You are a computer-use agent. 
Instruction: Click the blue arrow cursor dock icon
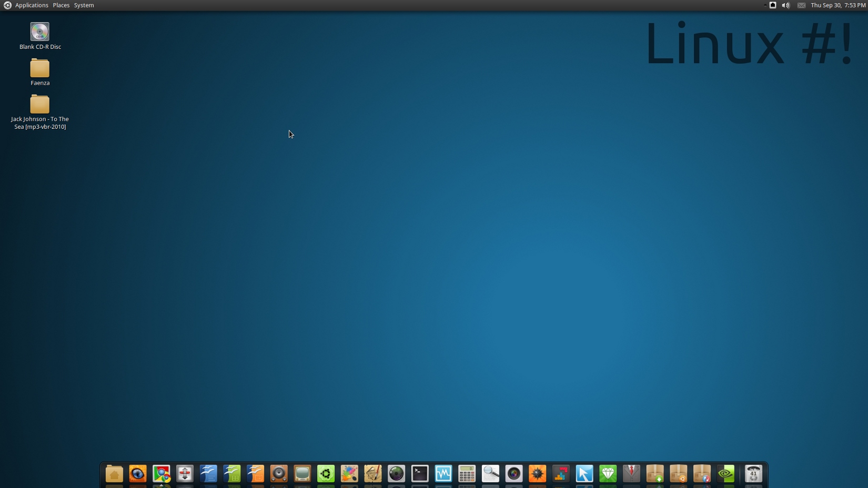584,474
